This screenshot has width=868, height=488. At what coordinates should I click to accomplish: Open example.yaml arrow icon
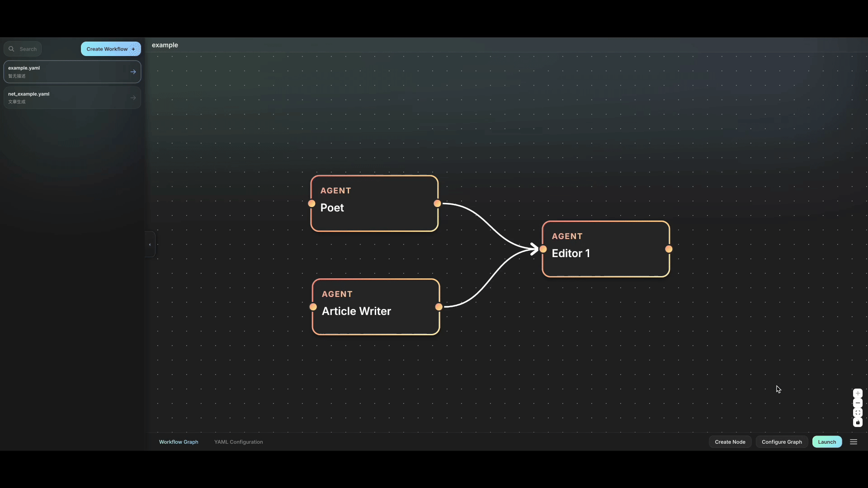click(x=133, y=72)
